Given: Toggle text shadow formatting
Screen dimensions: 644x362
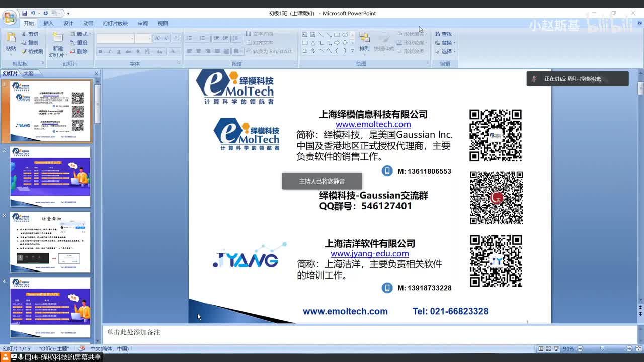Looking at the screenshot, I should (137, 52).
